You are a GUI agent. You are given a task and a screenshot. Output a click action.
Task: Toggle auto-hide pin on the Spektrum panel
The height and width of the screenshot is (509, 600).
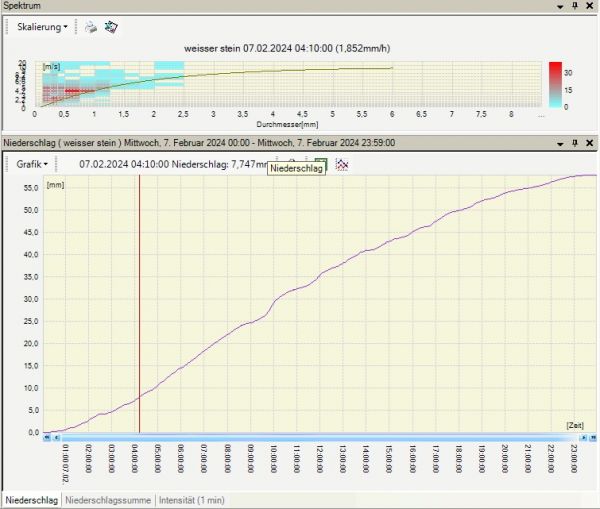click(x=575, y=6)
